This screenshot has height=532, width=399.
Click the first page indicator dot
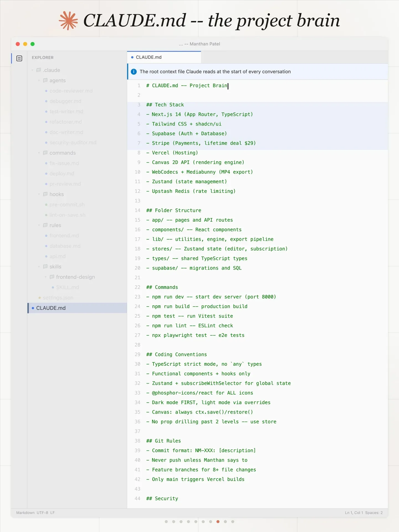pyautogui.click(x=166, y=521)
